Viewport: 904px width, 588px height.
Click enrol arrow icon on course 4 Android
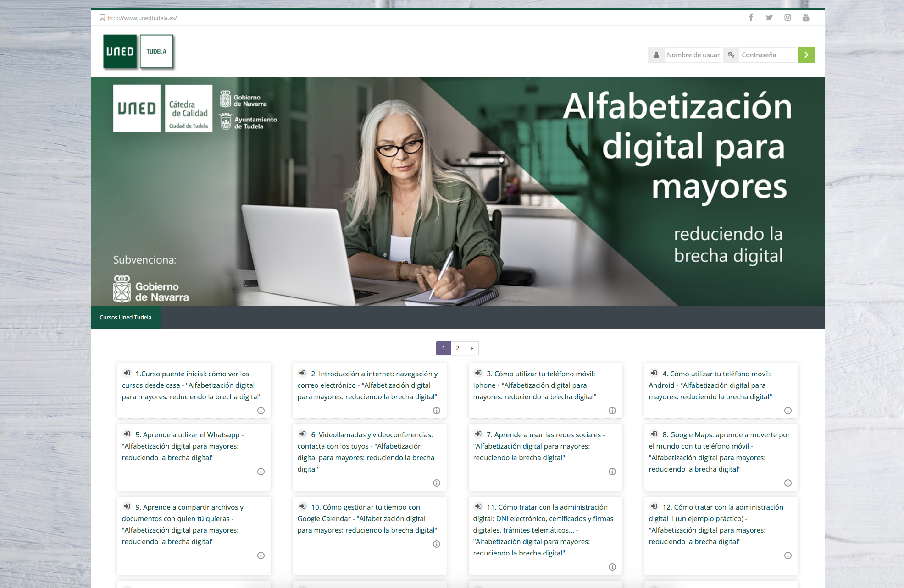[x=654, y=373]
